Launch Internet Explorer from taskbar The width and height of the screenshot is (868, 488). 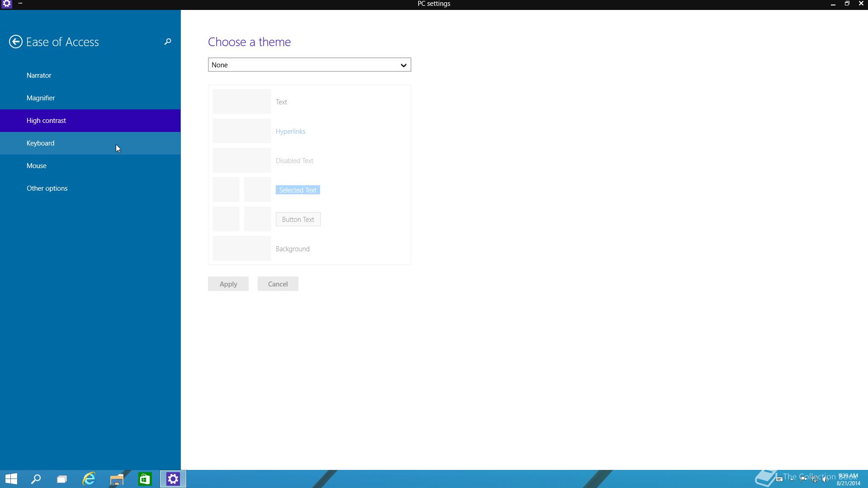[89, 479]
